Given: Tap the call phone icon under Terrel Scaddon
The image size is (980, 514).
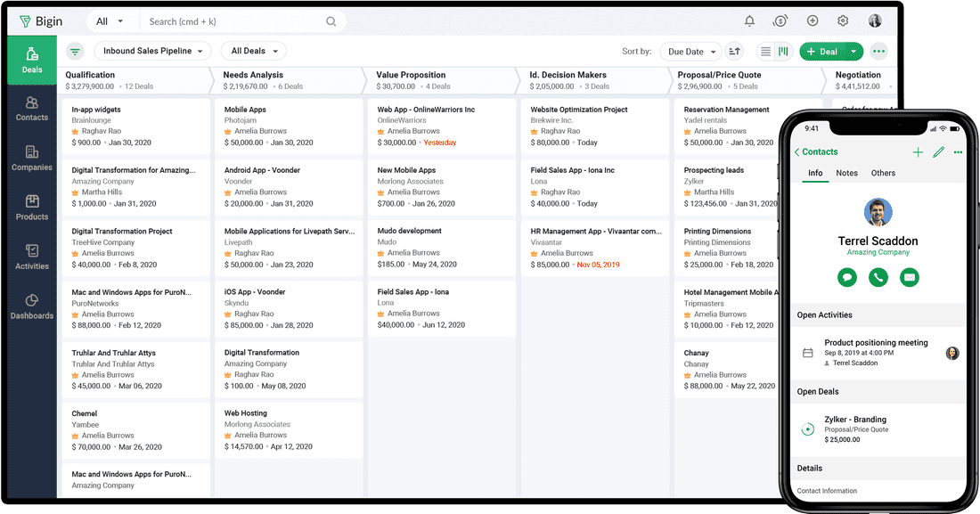Looking at the screenshot, I should [878, 277].
